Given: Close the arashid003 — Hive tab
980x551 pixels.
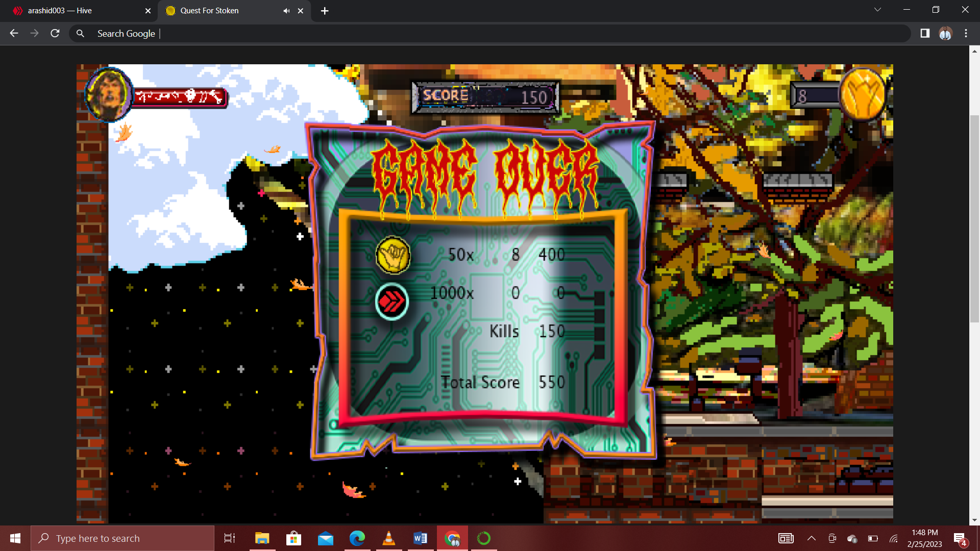Looking at the screenshot, I should coord(148,11).
